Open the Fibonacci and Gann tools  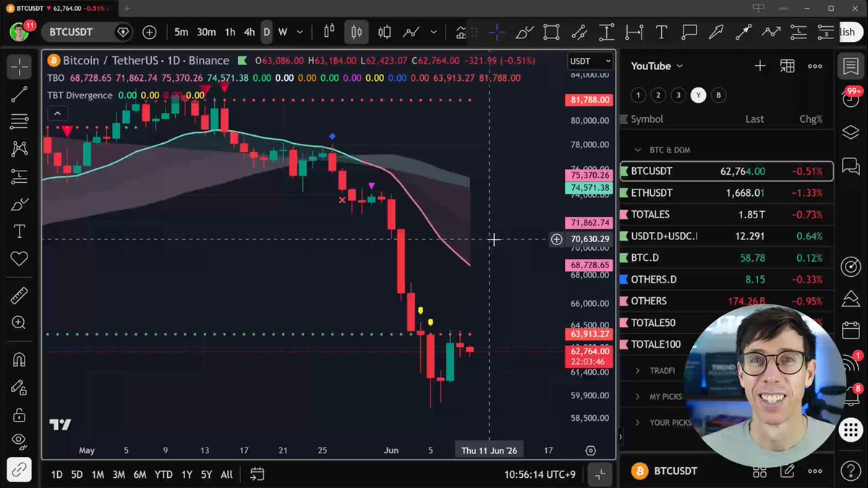pyautogui.click(x=20, y=121)
